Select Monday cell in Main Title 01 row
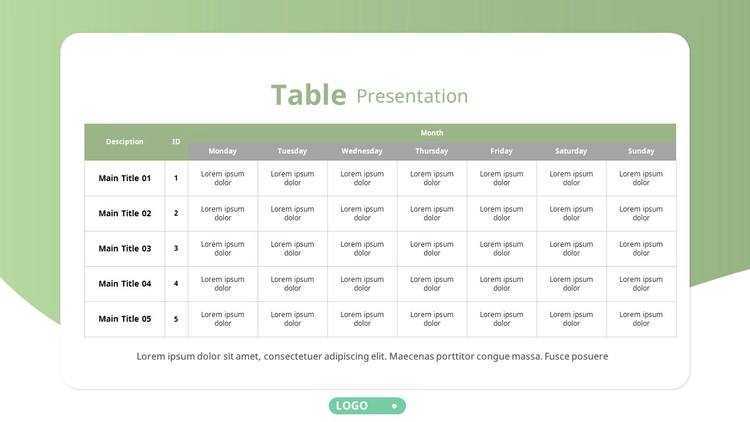Screen dimensions: 750x422 (x=222, y=178)
